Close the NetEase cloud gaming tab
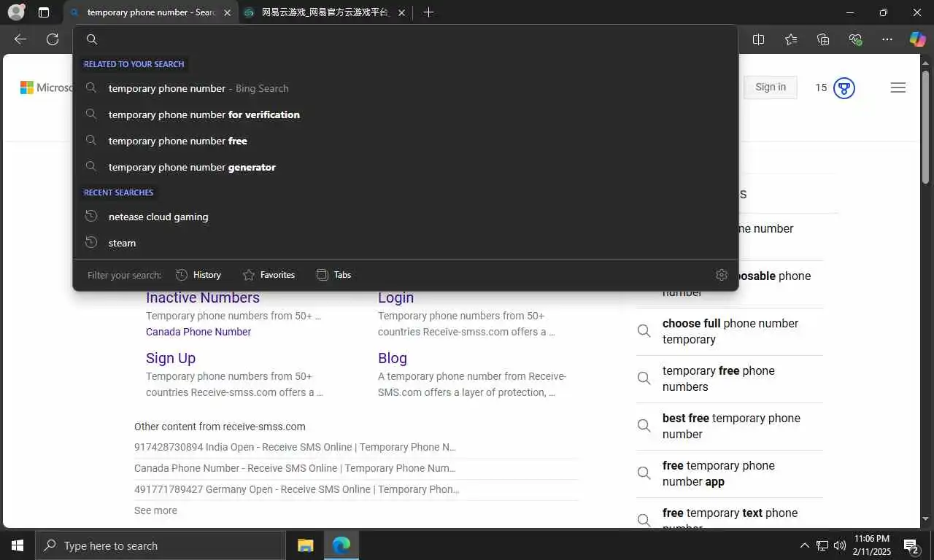 401,12
